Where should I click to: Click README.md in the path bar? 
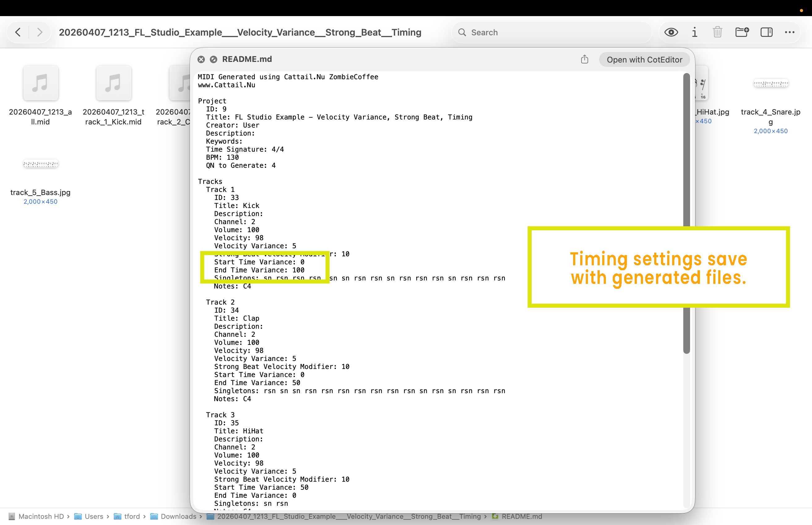click(517, 516)
